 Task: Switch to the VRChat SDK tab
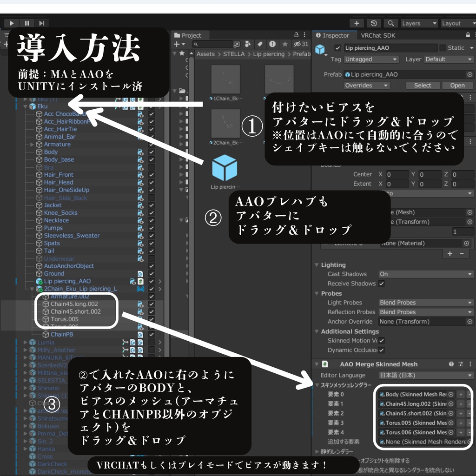(x=378, y=35)
